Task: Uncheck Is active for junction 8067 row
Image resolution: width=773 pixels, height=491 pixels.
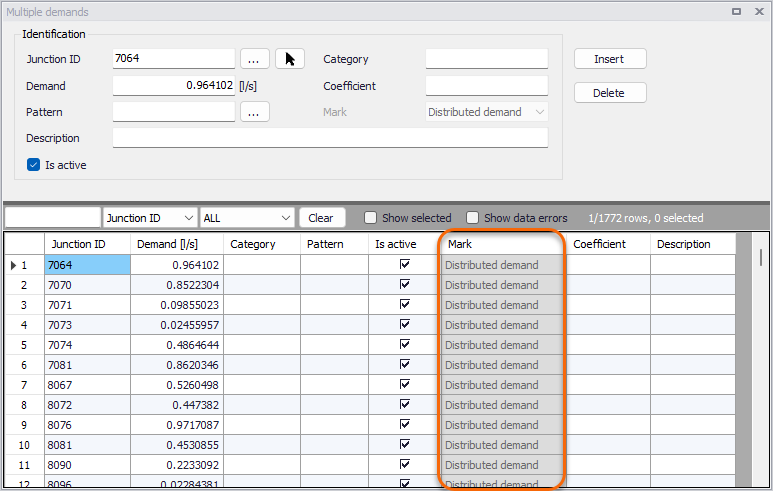Action: pos(405,384)
